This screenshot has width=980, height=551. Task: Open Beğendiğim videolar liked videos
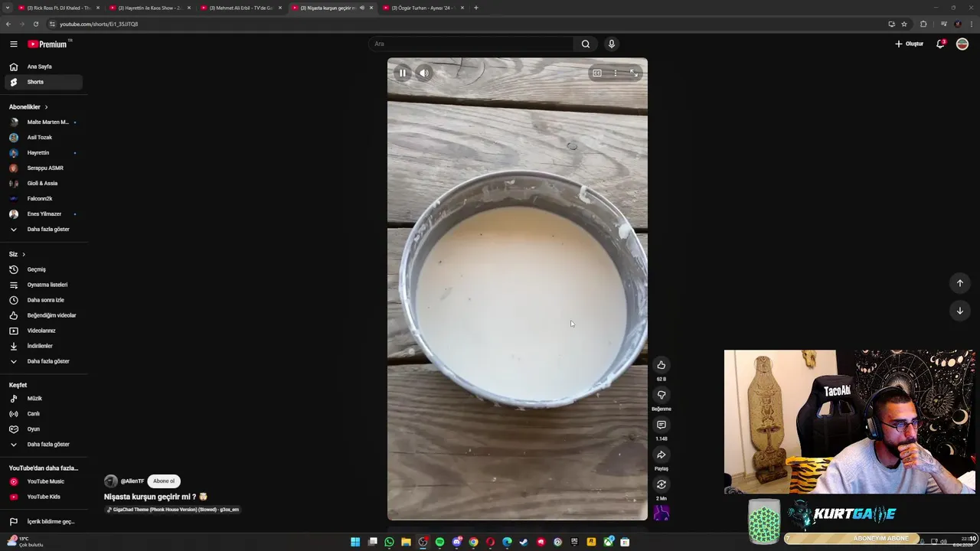[x=44, y=315]
